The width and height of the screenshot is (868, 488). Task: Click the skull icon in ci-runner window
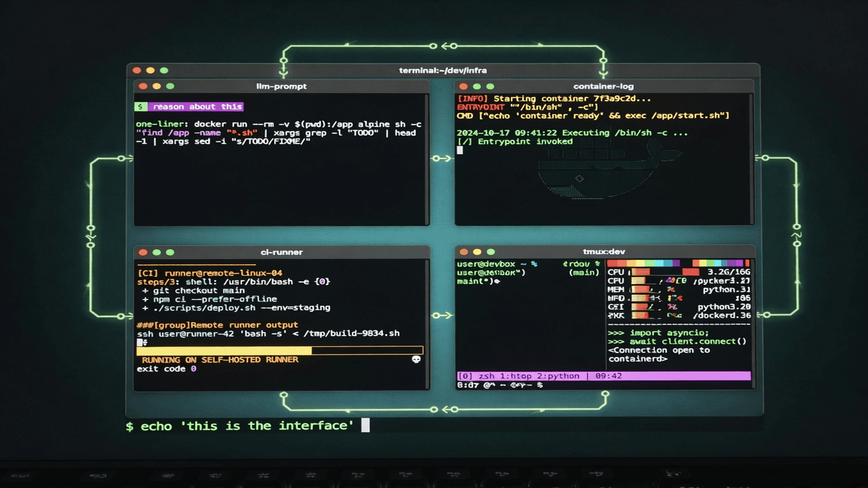[x=416, y=359]
